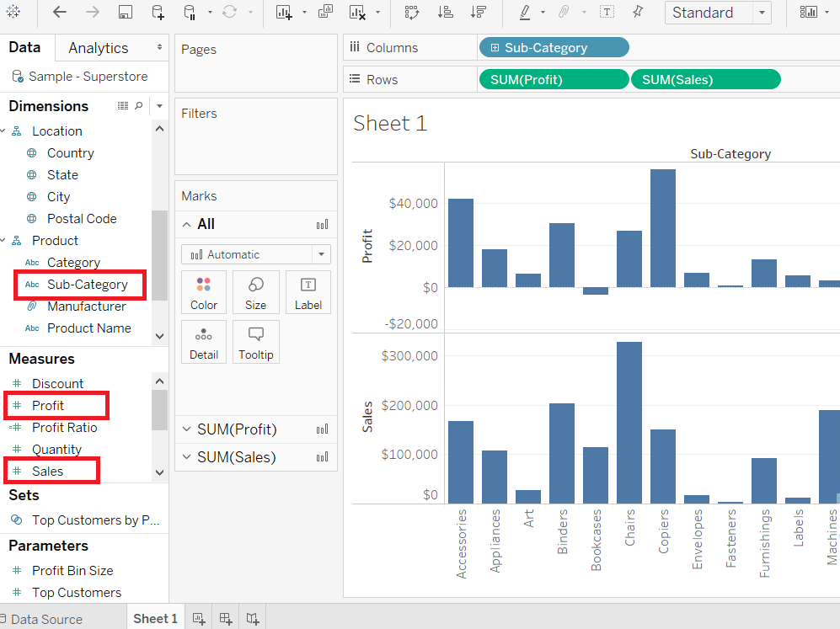Click the search dimensions magnifier icon
Viewport: 840px width, 629px height.
point(139,106)
